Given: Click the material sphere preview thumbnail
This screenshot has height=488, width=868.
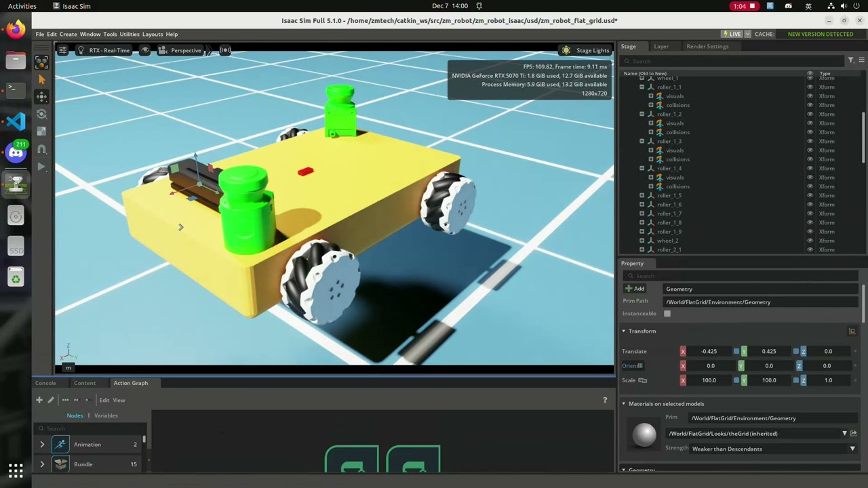Looking at the screenshot, I should click(x=644, y=436).
